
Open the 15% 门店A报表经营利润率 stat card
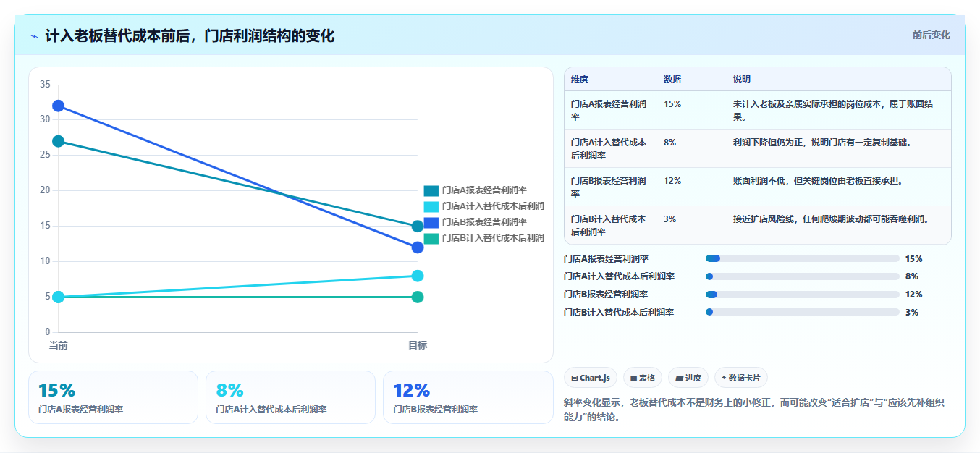tap(113, 397)
